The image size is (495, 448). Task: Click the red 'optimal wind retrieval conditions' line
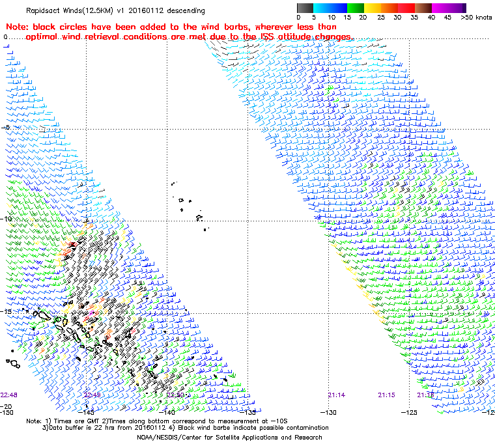point(190,36)
